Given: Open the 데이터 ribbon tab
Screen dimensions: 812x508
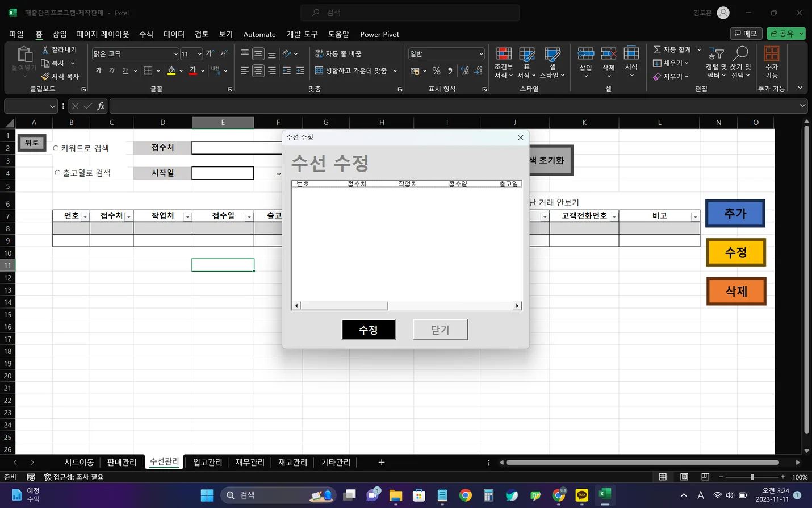Looking at the screenshot, I should [174, 34].
